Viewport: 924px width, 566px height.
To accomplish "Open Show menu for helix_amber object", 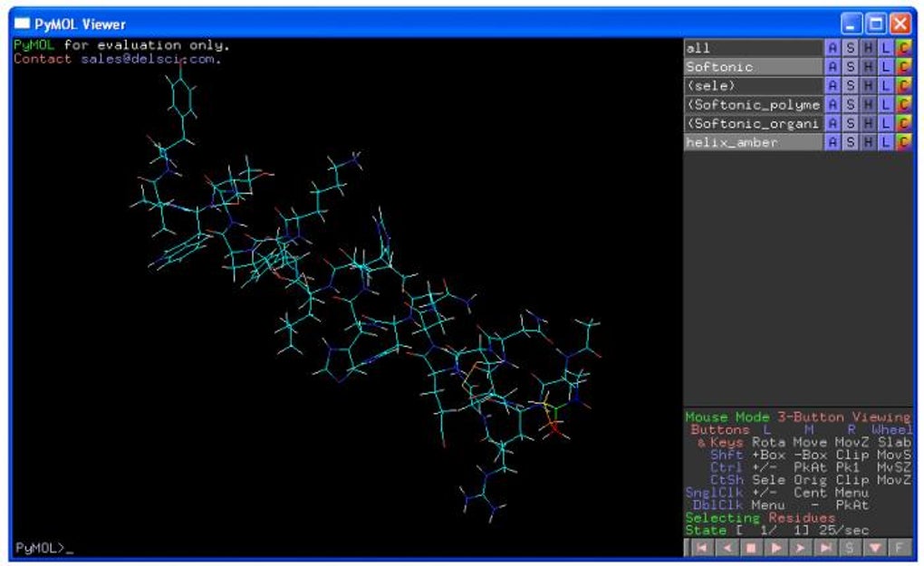I will click(x=850, y=142).
